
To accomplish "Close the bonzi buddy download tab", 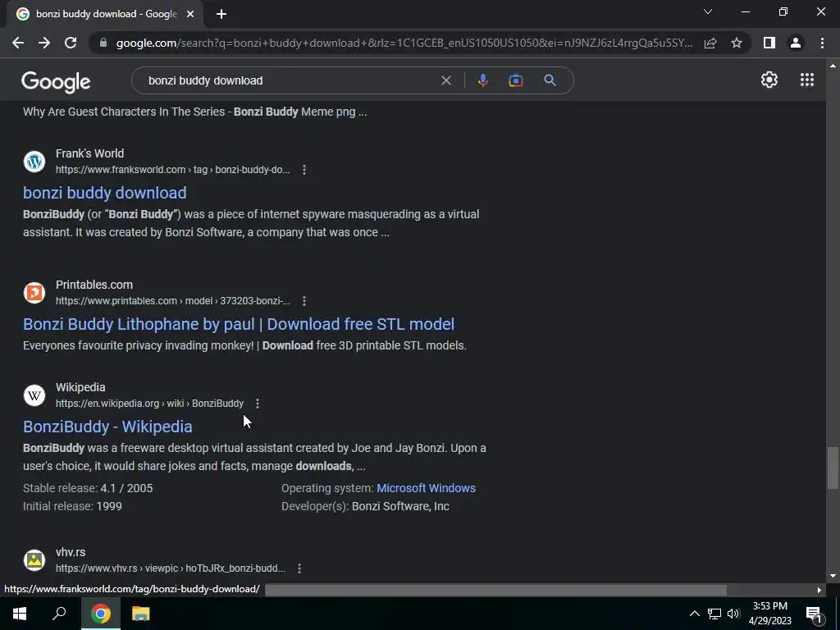I will (x=190, y=14).
